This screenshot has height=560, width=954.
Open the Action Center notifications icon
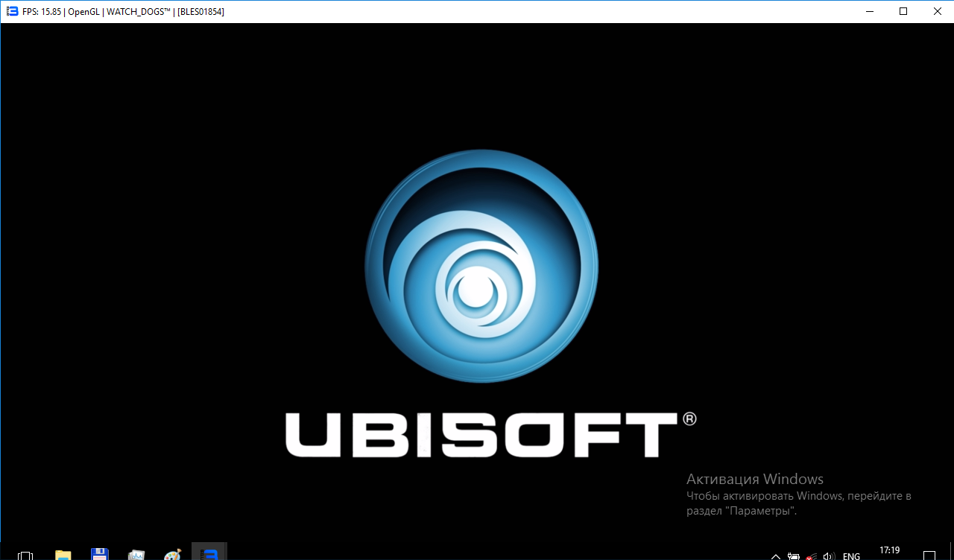(930, 556)
